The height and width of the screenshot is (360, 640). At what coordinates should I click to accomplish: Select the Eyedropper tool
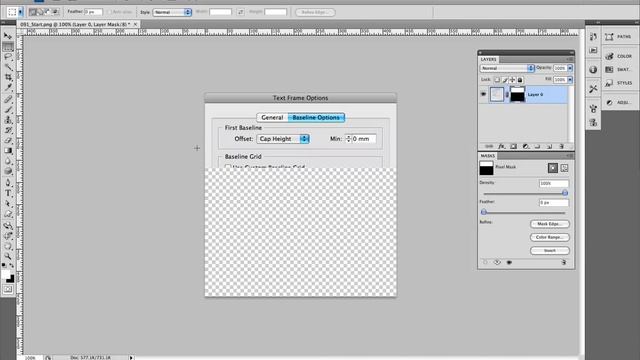click(x=8, y=87)
